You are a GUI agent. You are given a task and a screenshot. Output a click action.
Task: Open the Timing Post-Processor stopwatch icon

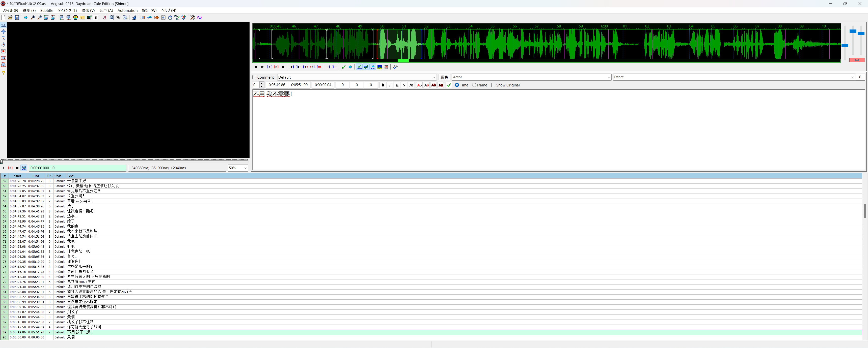pyautogui.click(x=170, y=17)
